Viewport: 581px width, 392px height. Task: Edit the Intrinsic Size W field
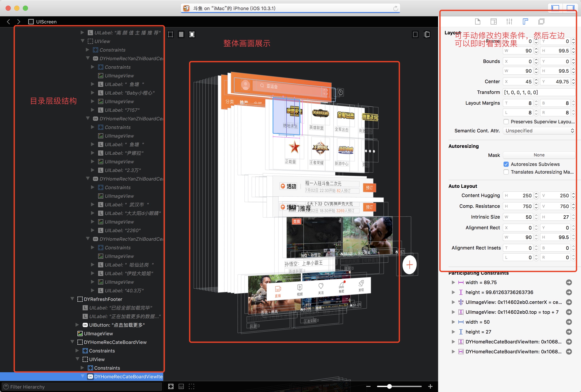point(518,217)
